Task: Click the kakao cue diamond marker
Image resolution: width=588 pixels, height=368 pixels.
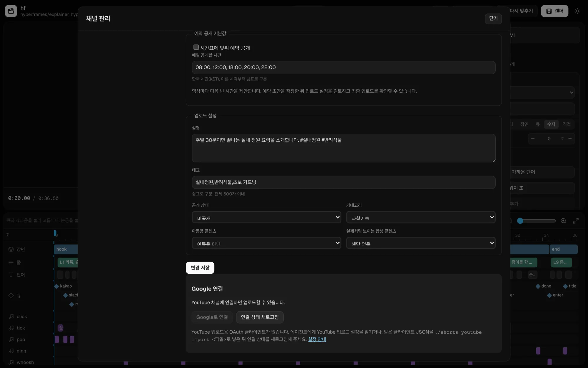Action: tap(56, 286)
